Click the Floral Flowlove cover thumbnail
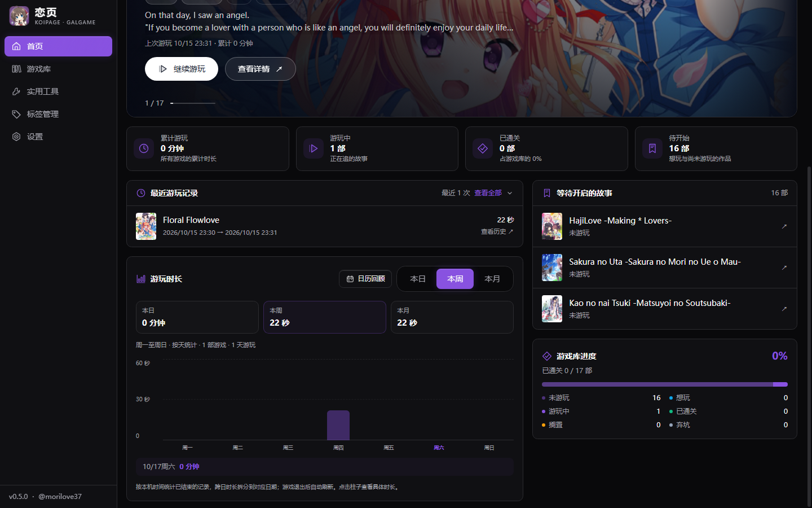 tap(146, 226)
